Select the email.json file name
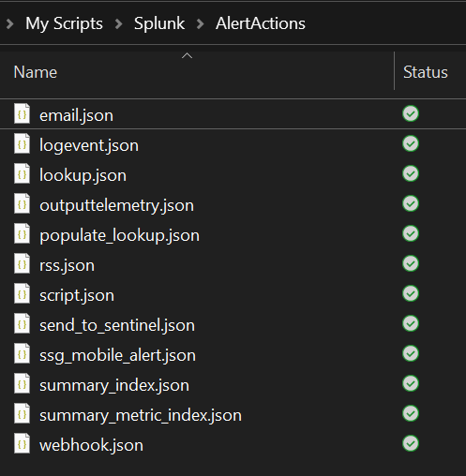 click(76, 115)
